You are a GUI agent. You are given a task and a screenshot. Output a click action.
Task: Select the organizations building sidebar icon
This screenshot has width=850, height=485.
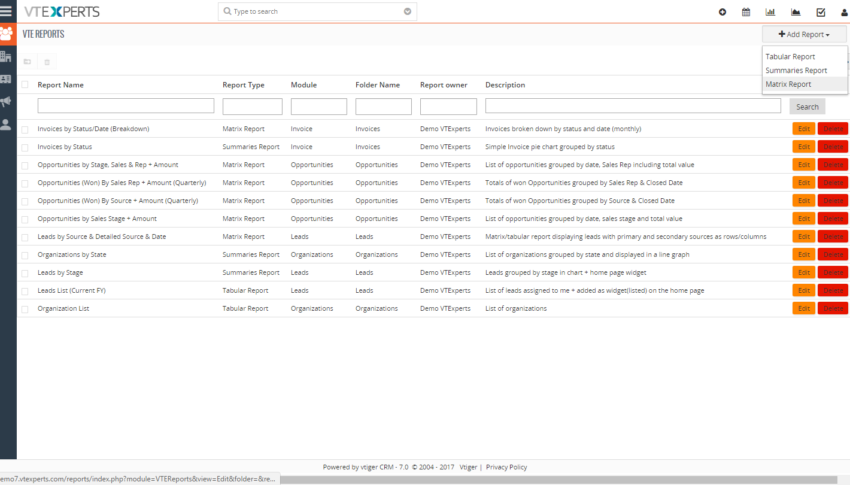pyautogui.click(x=6, y=56)
